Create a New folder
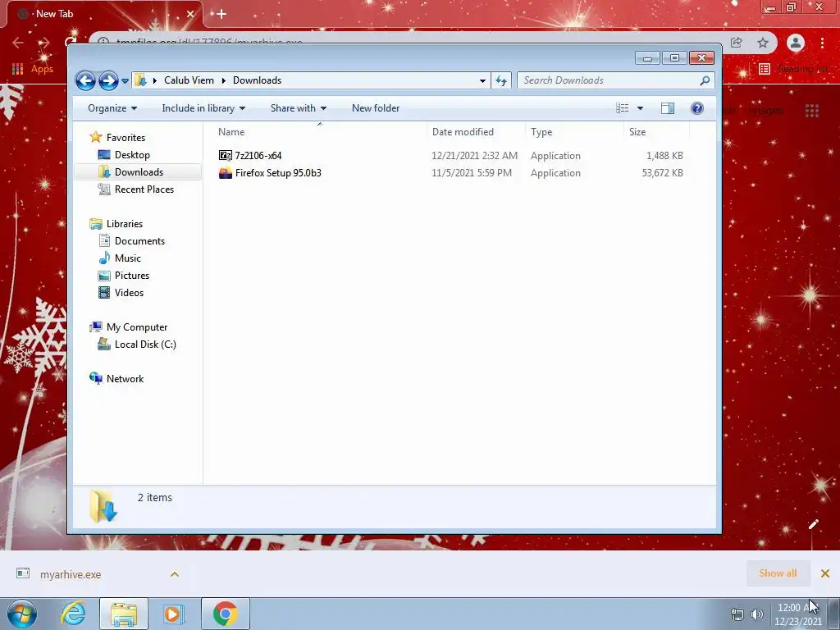Image resolution: width=840 pixels, height=630 pixels. click(376, 108)
